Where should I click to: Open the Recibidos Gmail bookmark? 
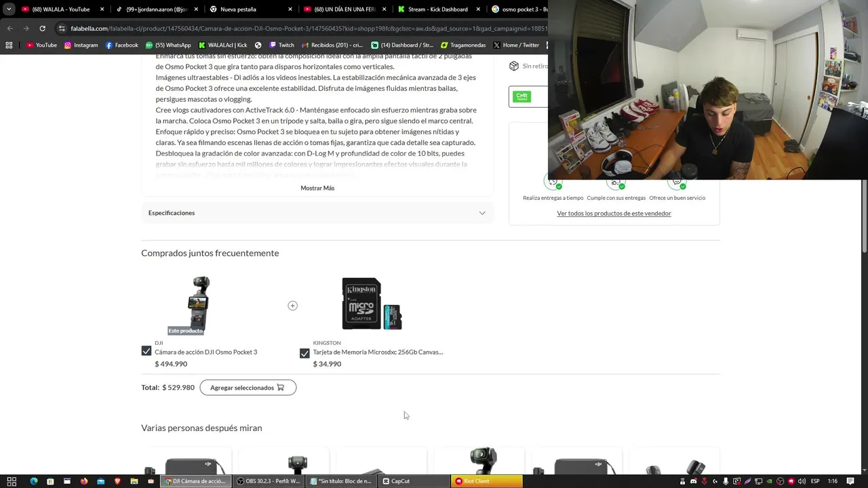(x=332, y=45)
